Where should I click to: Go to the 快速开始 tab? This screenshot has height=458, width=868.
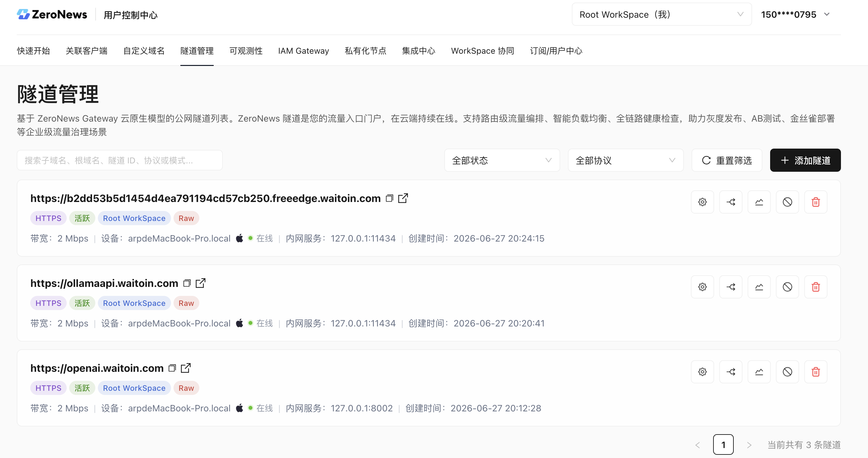tap(33, 51)
